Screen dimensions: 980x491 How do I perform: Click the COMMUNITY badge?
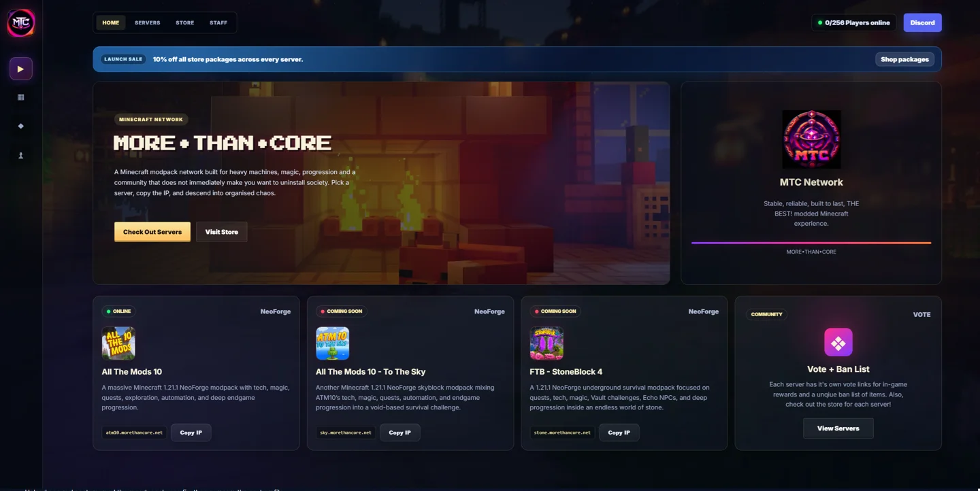[x=767, y=314]
